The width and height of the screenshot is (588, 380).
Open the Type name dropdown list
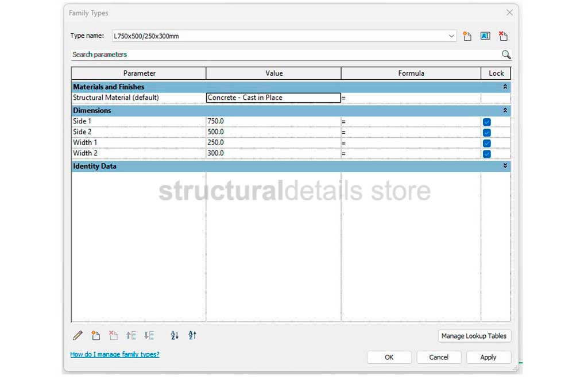[x=451, y=36]
